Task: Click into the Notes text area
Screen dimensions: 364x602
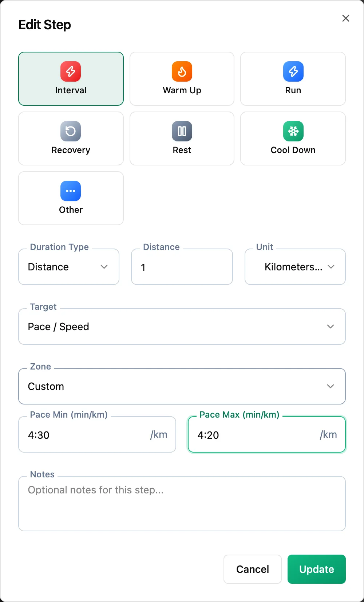Action: [x=182, y=504]
